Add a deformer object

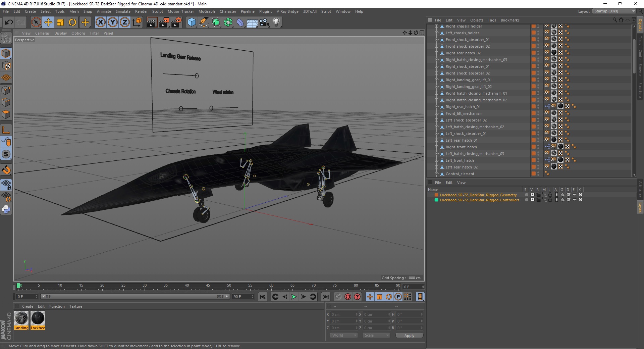click(x=240, y=22)
